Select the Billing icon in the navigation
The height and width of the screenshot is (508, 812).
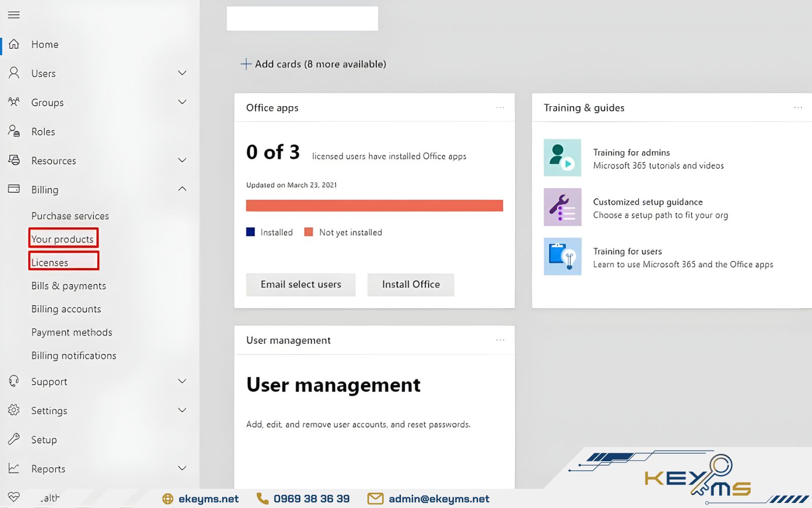(14, 189)
